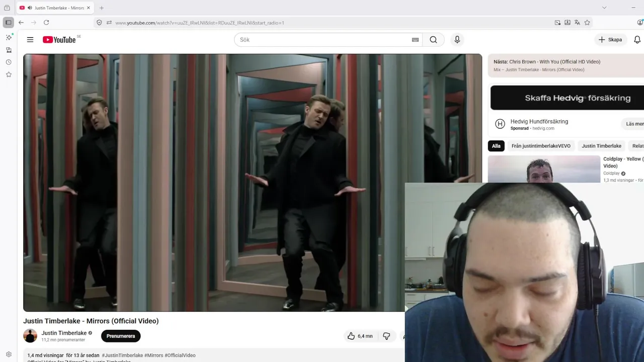
Task: Open the Coldplay - Yellow video title
Action: click(x=623, y=162)
